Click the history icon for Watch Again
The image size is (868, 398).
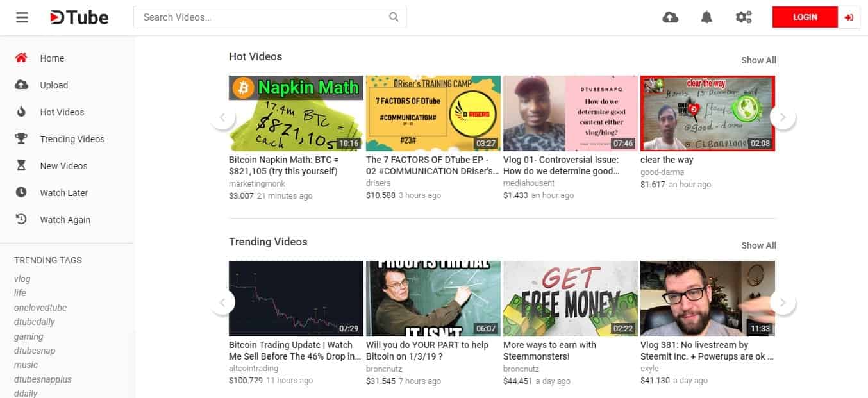click(21, 219)
